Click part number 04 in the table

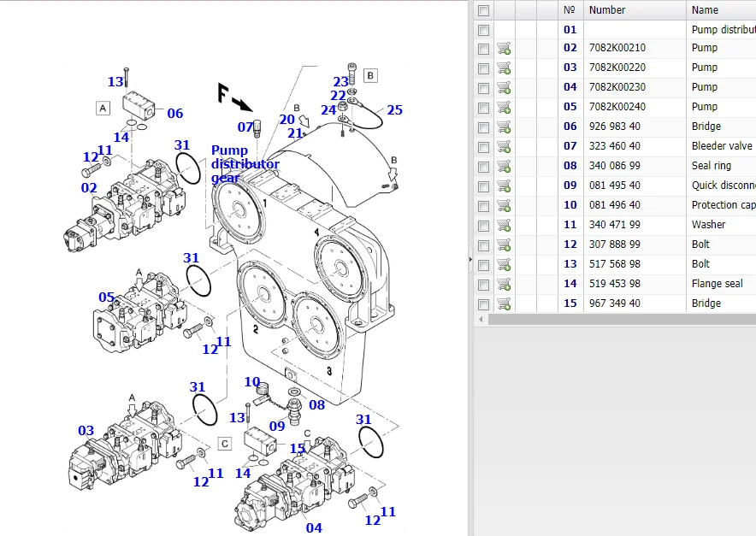coord(570,87)
